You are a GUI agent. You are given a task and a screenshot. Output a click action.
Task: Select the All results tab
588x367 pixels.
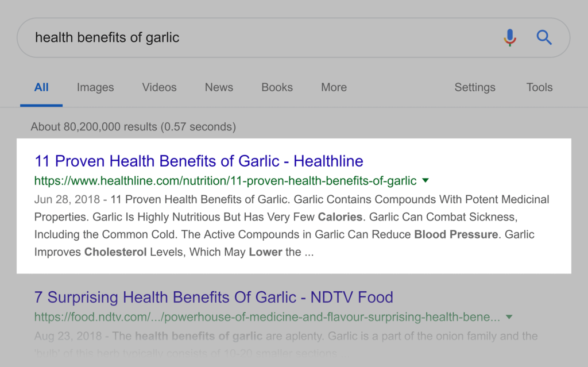point(41,87)
